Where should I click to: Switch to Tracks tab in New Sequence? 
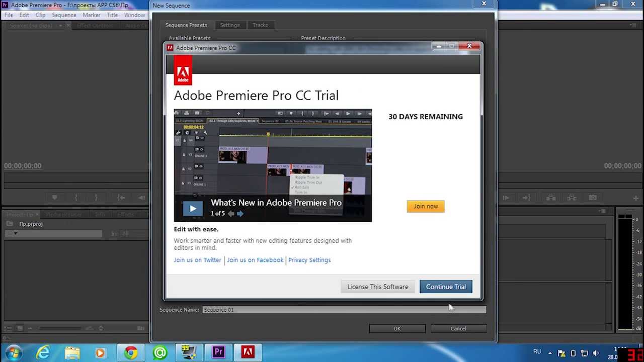pyautogui.click(x=260, y=25)
